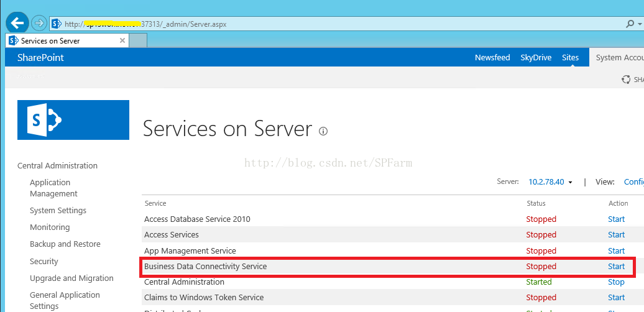Open a new blank browser tab

pos(139,40)
